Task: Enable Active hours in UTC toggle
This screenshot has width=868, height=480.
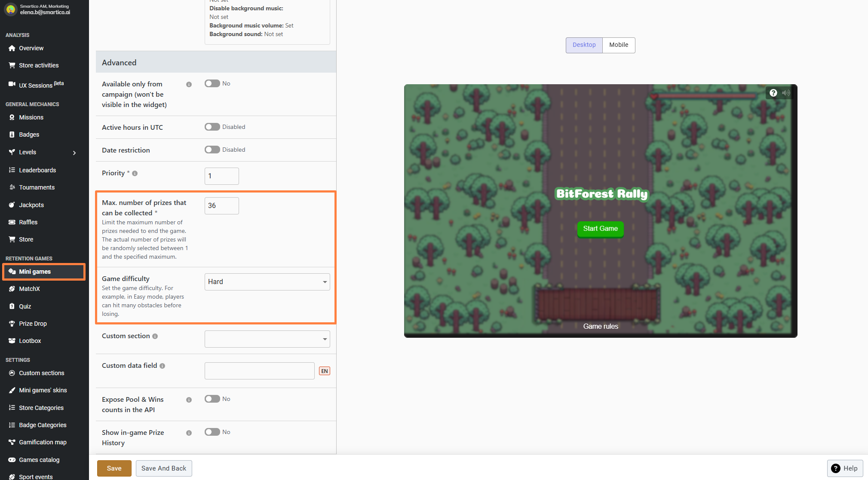Action: pyautogui.click(x=212, y=127)
